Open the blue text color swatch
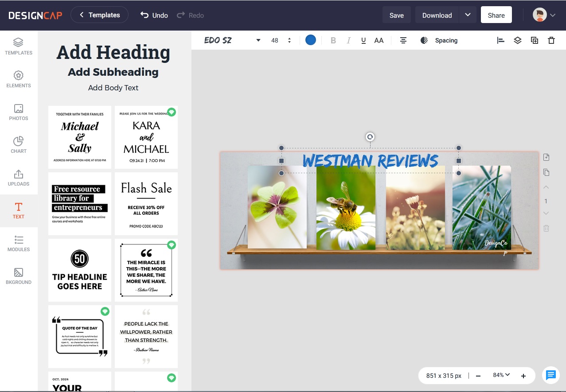The width and height of the screenshot is (566, 392). click(310, 40)
